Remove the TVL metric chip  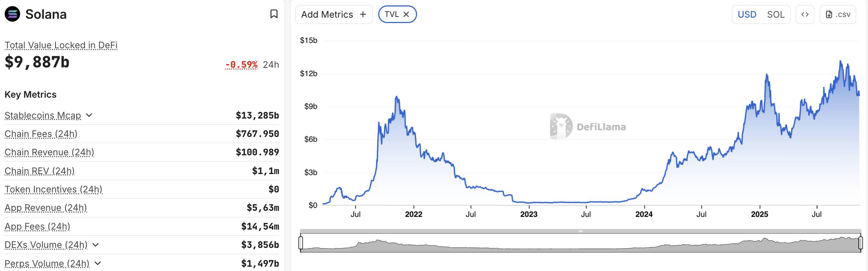pyautogui.click(x=406, y=14)
